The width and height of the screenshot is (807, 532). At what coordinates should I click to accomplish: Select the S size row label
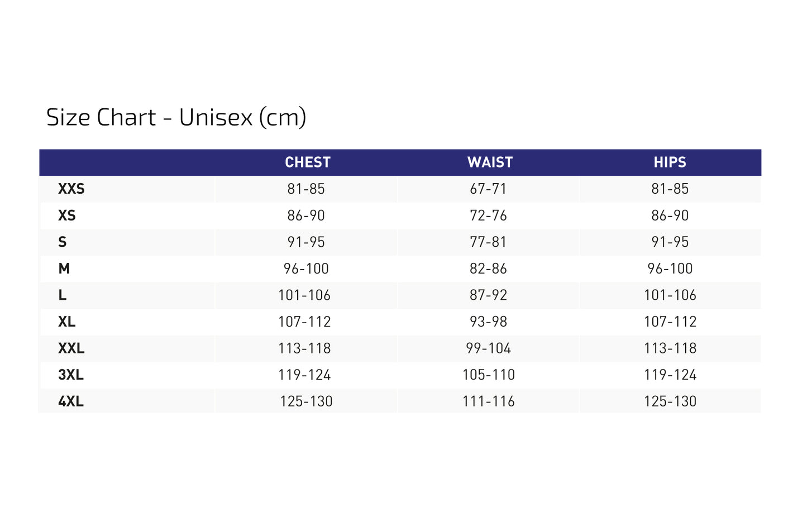pos(62,242)
